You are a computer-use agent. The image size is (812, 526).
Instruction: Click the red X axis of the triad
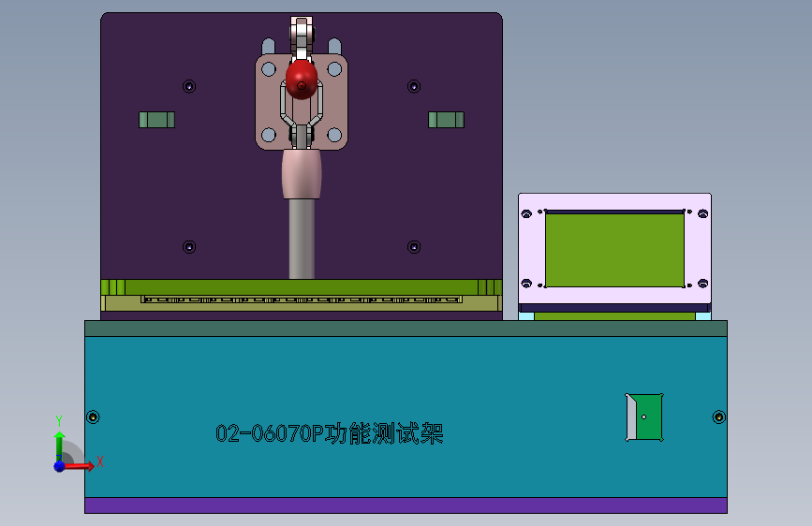80,466
